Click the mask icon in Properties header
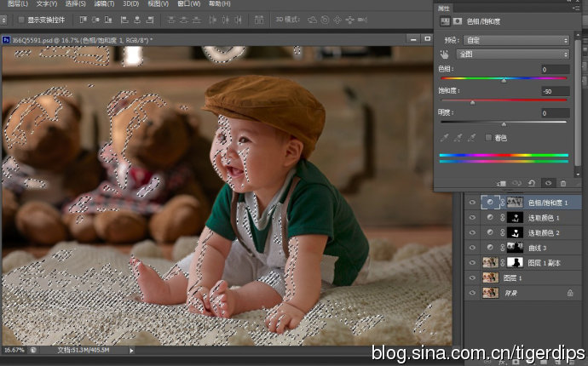588x366 pixels. pyautogui.click(x=457, y=21)
